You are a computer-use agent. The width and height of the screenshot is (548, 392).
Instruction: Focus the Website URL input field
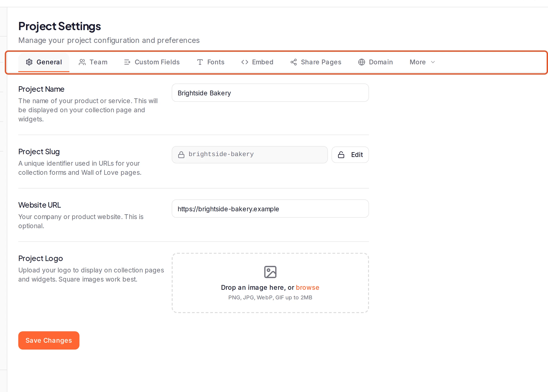pos(270,209)
